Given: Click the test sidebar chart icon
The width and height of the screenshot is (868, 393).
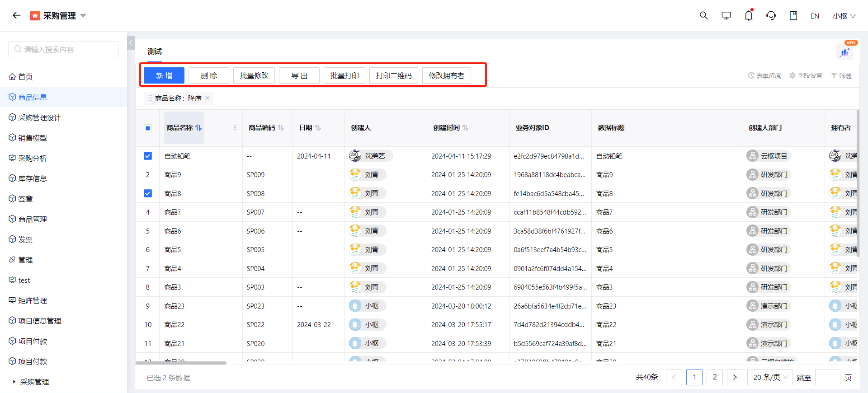Looking at the screenshot, I should [x=12, y=280].
